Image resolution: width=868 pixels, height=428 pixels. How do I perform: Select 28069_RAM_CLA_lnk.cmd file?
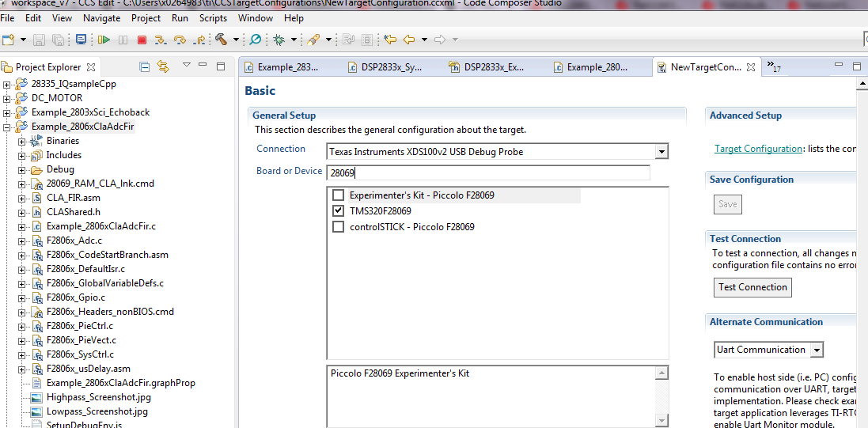click(100, 184)
